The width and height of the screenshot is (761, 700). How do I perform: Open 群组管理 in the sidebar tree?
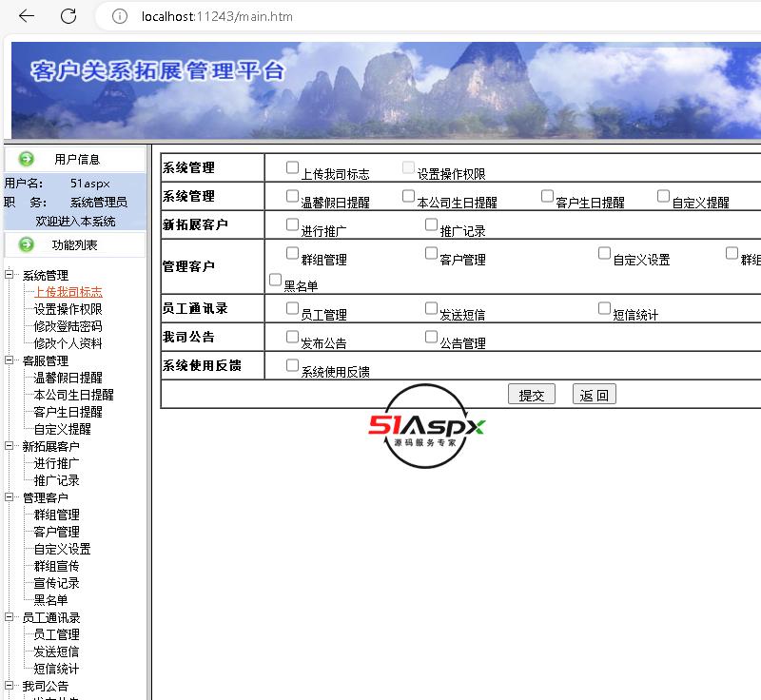57,515
